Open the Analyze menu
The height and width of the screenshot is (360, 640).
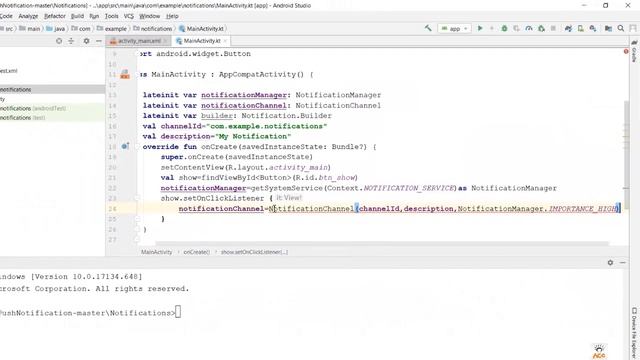pyautogui.click(x=28, y=16)
